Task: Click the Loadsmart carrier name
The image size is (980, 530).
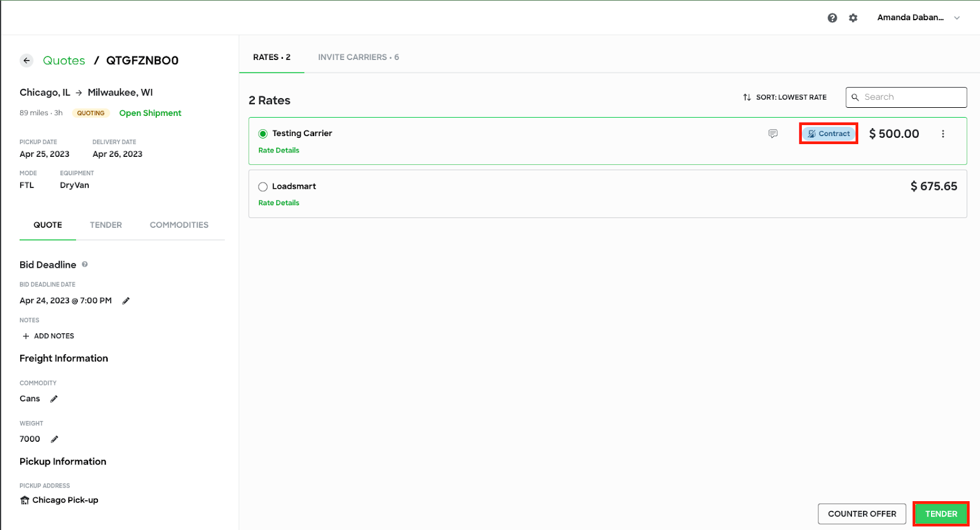Action: (294, 187)
